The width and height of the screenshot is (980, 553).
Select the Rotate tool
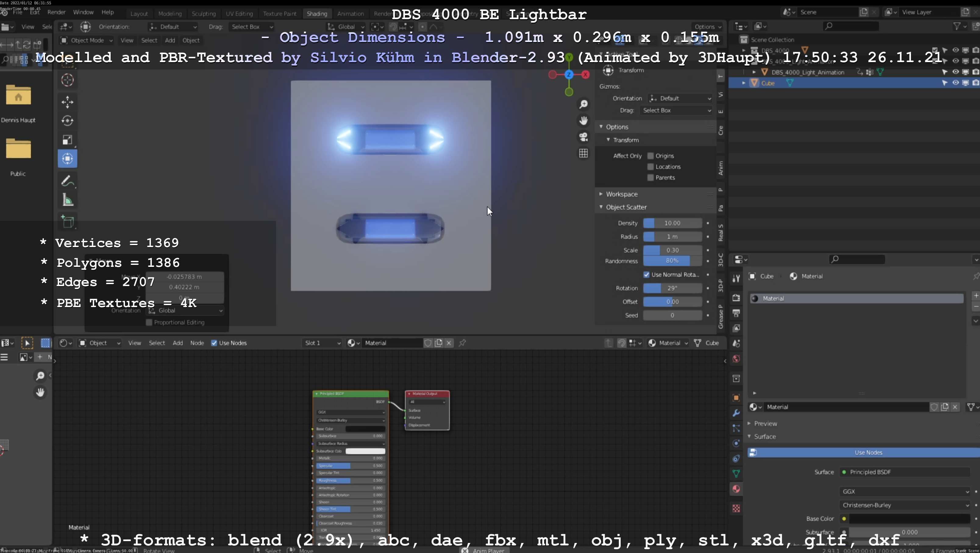(67, 121)
